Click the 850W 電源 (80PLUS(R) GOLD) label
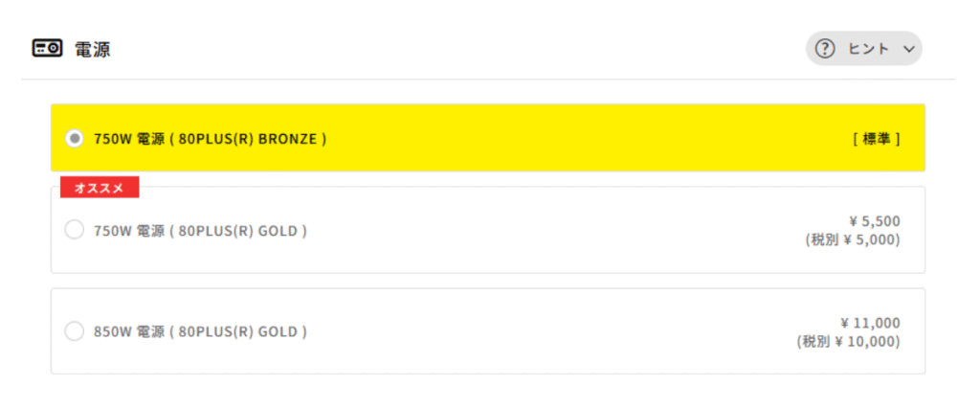The height and width of the screenshot is (409, 980). point(200,331)
